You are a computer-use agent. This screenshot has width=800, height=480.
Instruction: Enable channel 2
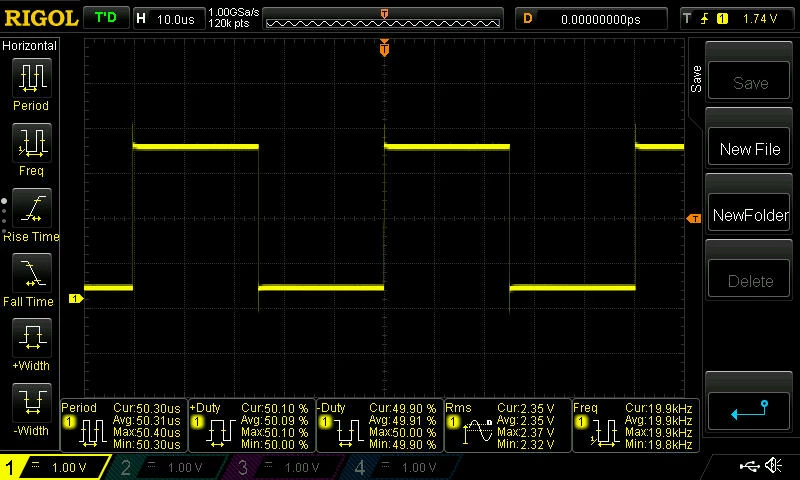click(163, 467)
